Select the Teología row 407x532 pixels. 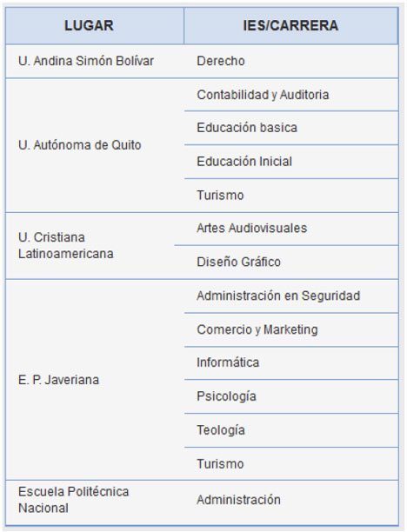291,430
